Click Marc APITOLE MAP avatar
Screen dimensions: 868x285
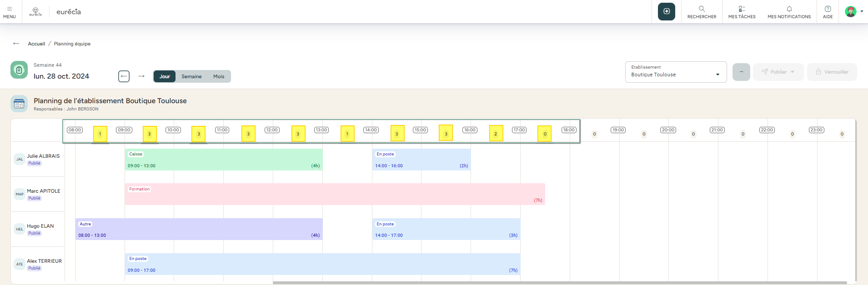click(20, 194)
